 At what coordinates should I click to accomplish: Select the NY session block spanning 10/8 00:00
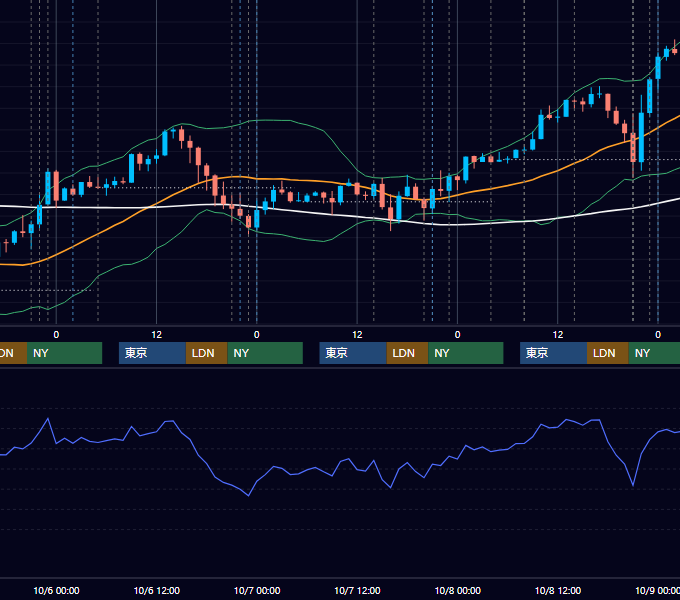pos(466,353)
